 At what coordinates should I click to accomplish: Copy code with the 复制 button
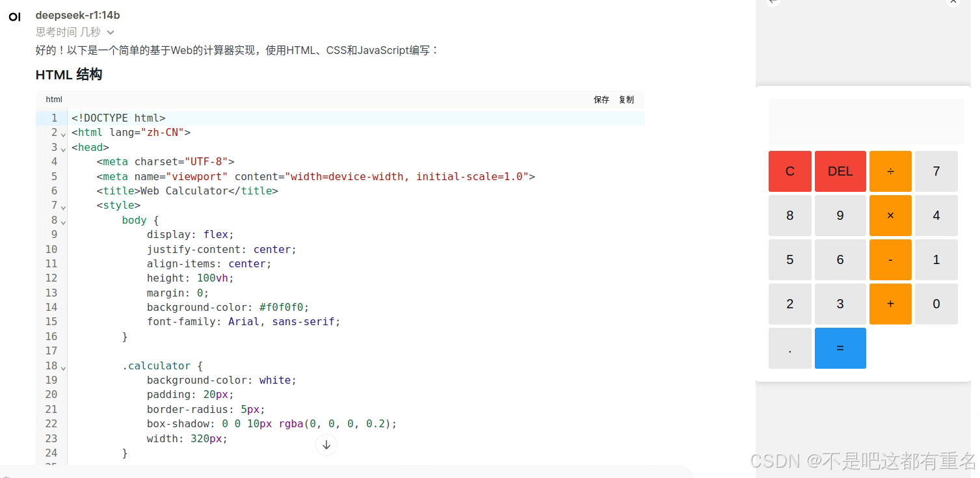pos(626,100)
